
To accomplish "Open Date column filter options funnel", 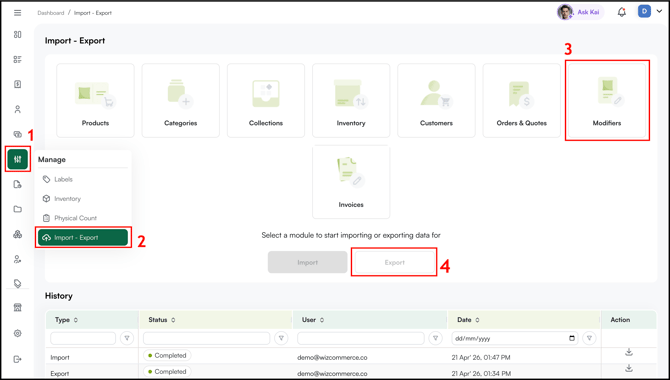I will pyautogui.click(x=589, y=338).
